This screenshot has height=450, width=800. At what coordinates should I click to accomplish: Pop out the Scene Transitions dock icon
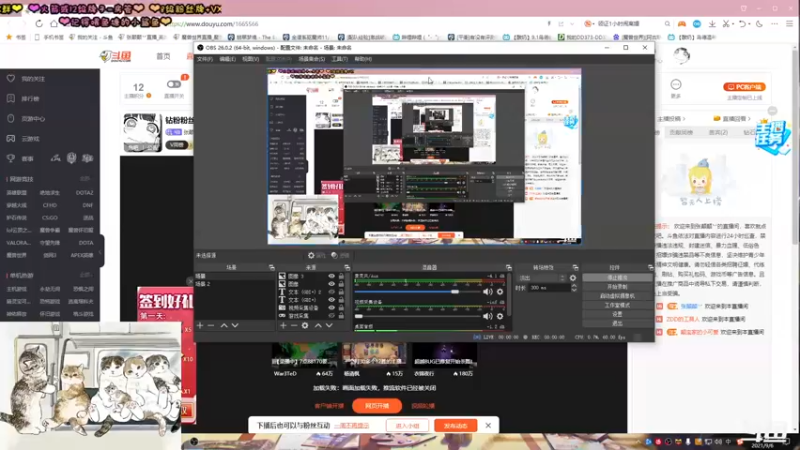point(575,267)
